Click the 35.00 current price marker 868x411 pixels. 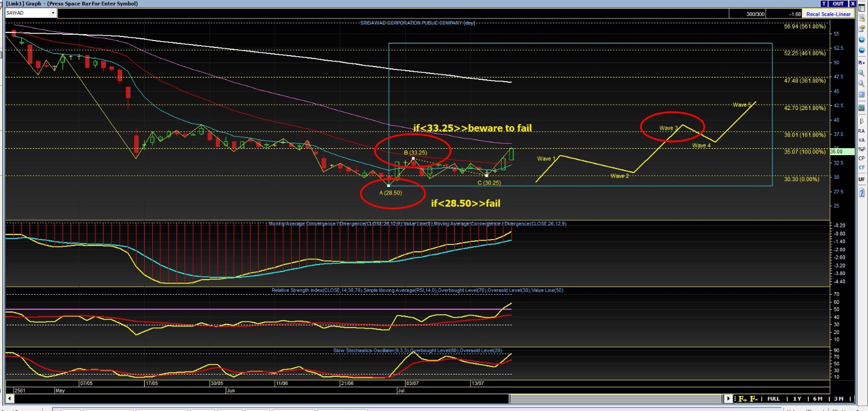click(841, 152)
